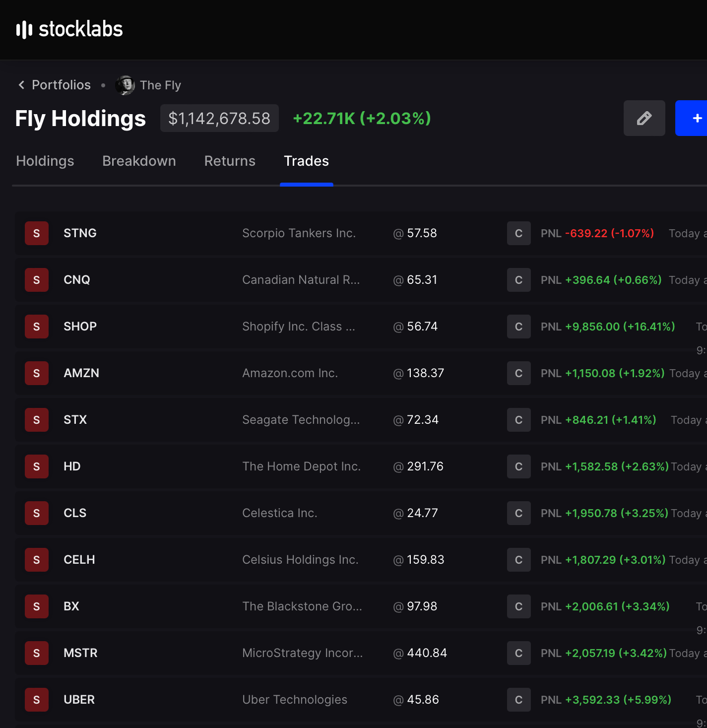Image resolution: width=707 pixels, height=728 pixels.
Task: Click the @ 57.58 price
Action: click(415, 233)
